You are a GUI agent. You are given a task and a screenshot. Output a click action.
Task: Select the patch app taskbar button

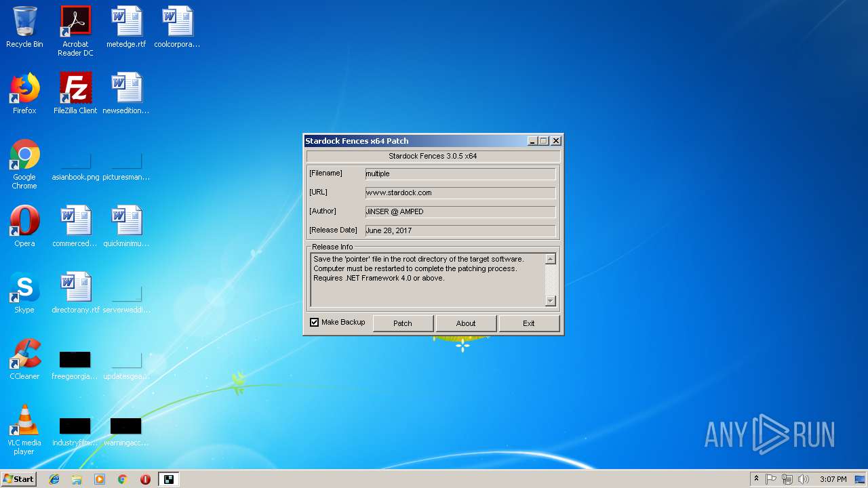(168, 479)
